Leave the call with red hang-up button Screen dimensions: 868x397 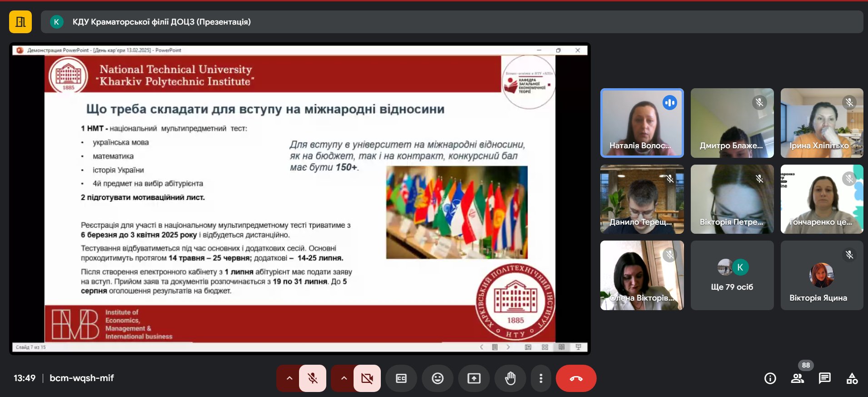point(576,378)
